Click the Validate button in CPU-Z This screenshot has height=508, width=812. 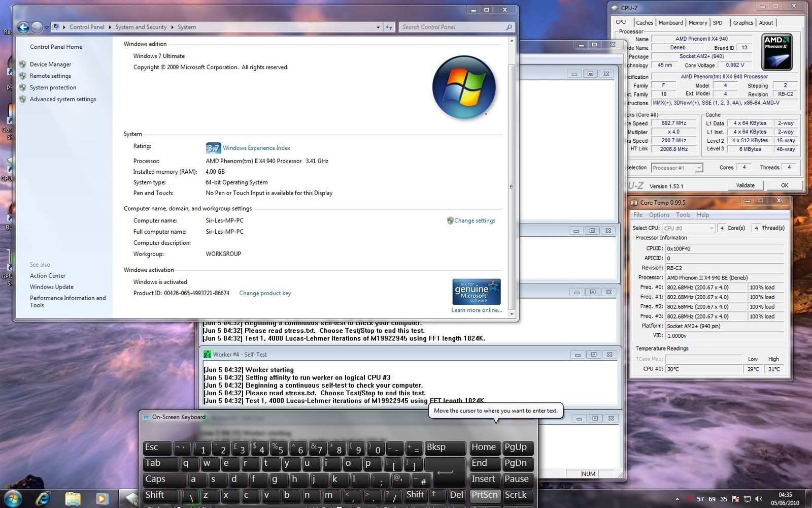[x=745, y=185]
